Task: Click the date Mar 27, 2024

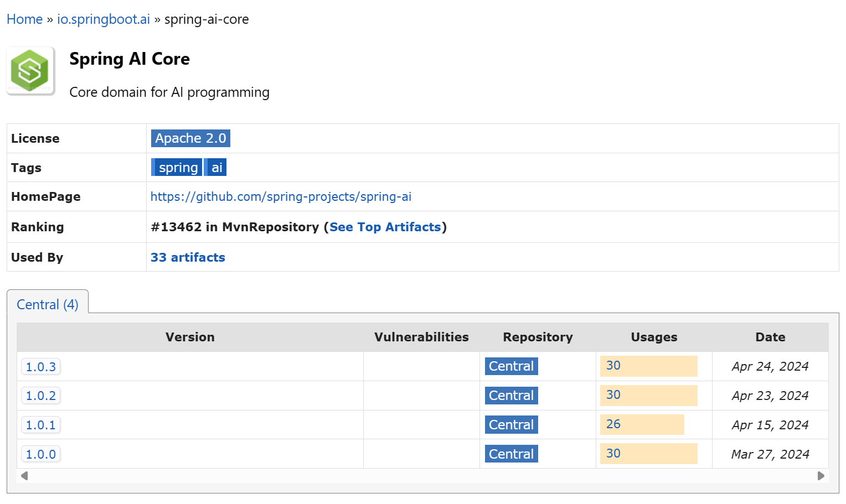Action: pyautogui.click(x=770, y=454)
